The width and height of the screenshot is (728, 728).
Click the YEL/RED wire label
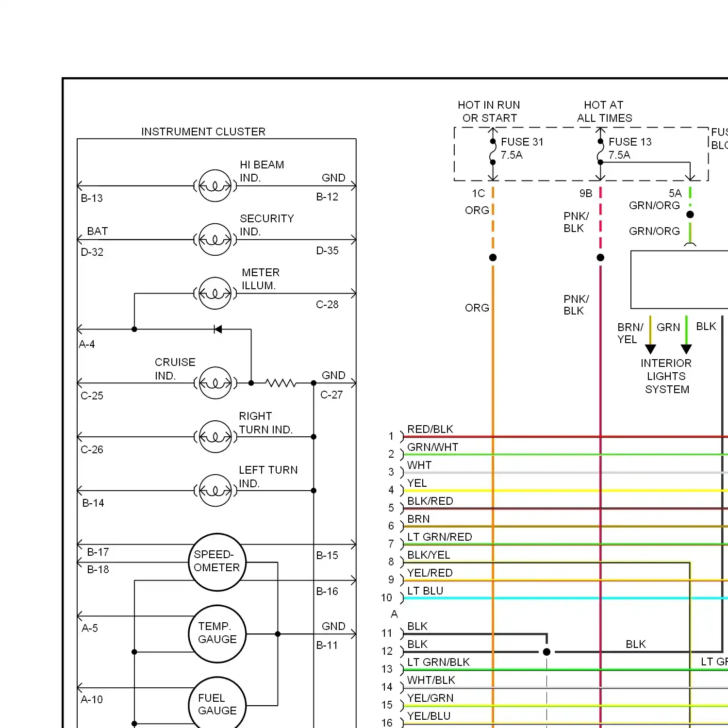pos(430,573)
